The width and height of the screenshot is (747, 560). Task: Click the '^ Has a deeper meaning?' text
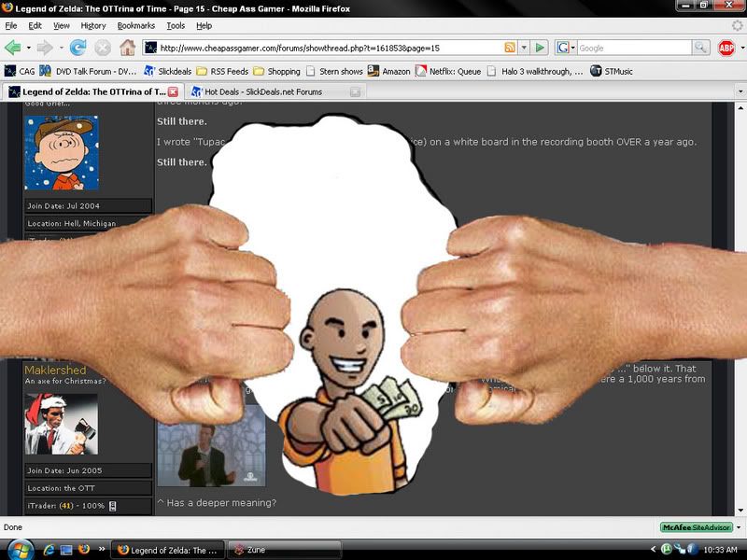[217, 502]
